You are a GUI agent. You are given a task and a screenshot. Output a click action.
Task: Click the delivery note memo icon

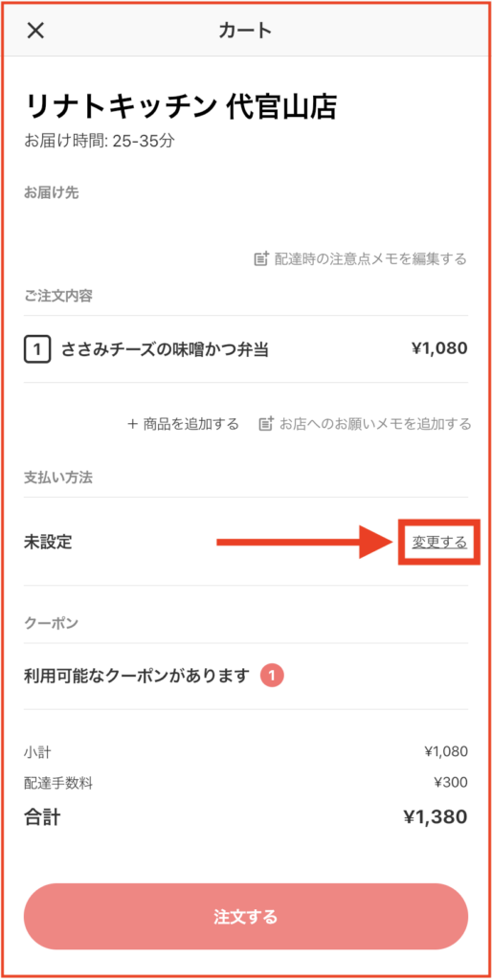pos(261,258)
